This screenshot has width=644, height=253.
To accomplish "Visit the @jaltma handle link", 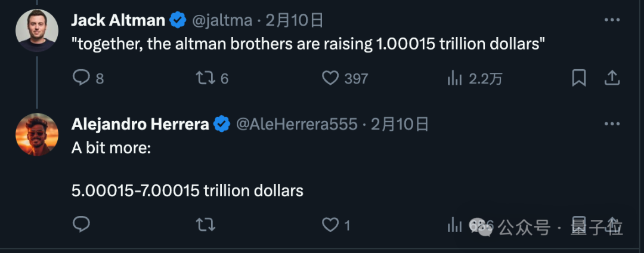I will pyautogui.click(x=221, y=21).
